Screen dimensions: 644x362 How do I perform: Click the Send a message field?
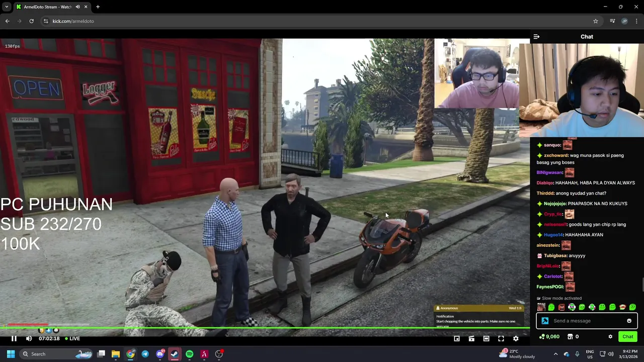coord(587,321)
